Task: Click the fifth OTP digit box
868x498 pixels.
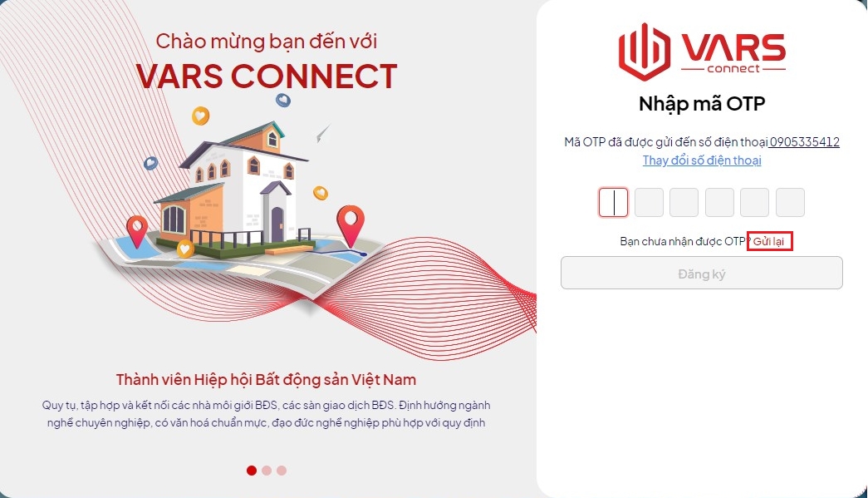Action: [x=754, y=202]
